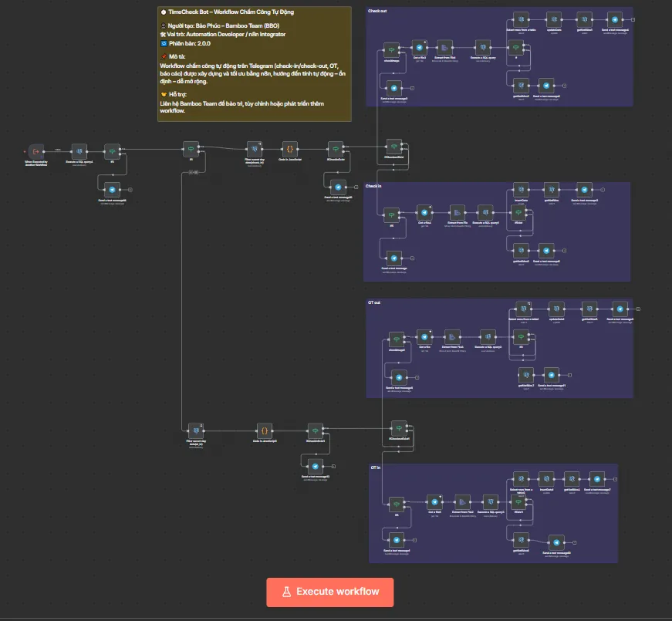Select the 'When Executed by Another Workflow' trigger node
This screenshot has width=672, height=621.
pyautogui.click(x=35, y=150)
